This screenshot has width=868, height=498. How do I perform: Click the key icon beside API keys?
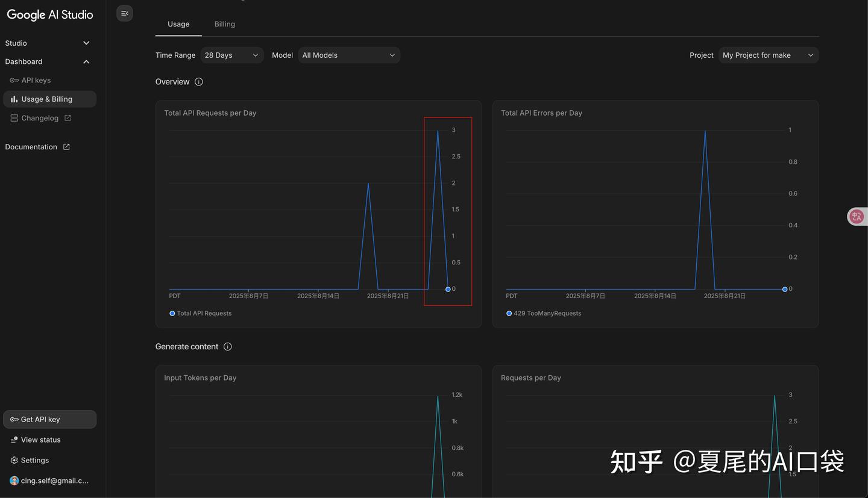(14, 80)
